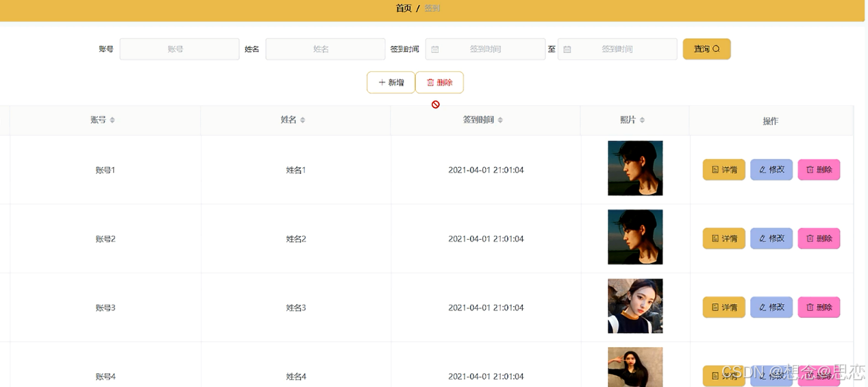
Task: Click the trash icon in top 删除 button
Action: (430, 82)
